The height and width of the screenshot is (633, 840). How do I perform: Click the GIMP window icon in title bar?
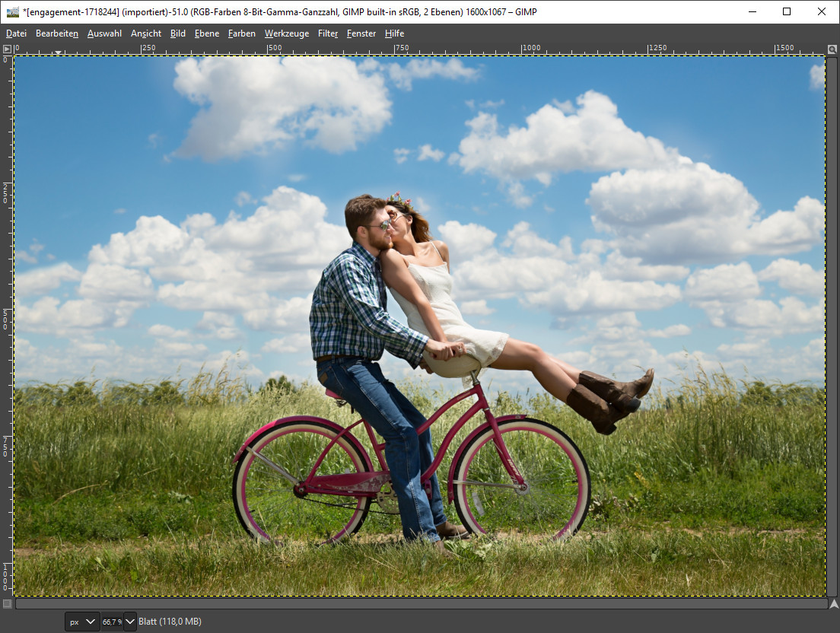(x=12, y=11)
